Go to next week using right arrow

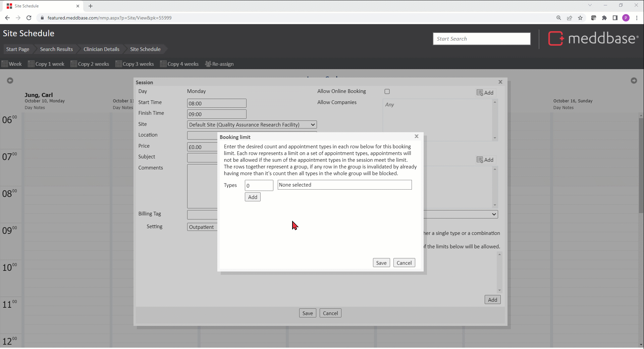[x=634, y=81]
